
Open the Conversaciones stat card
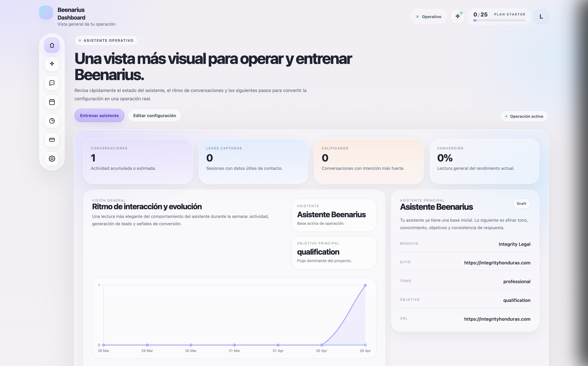pyautogui.click(x=138, y=161)
